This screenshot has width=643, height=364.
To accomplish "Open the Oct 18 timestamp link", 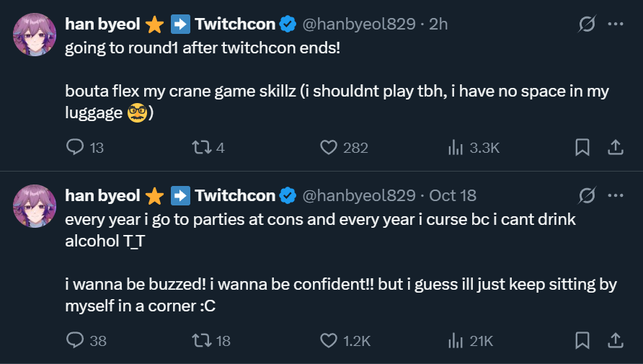I will 453,195.
